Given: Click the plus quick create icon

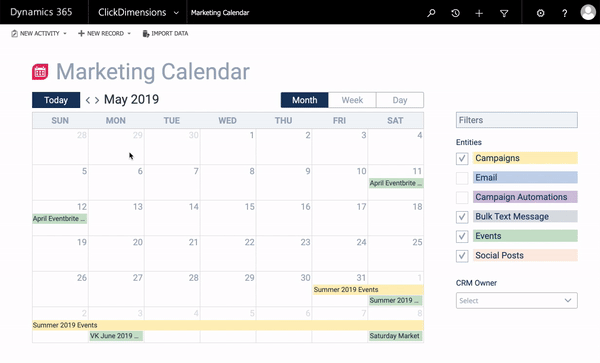Looking at the screenshot, I should point(479,13).
